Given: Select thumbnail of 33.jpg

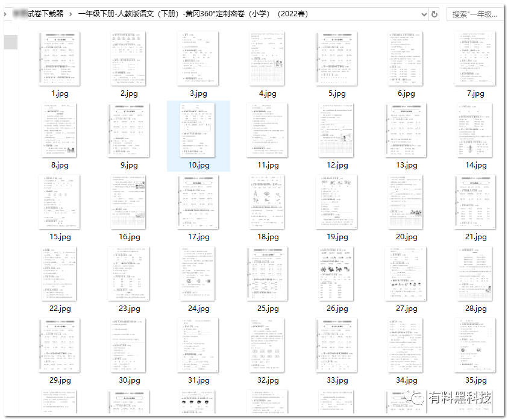Looking at the screenshot, I should (337, 345).
